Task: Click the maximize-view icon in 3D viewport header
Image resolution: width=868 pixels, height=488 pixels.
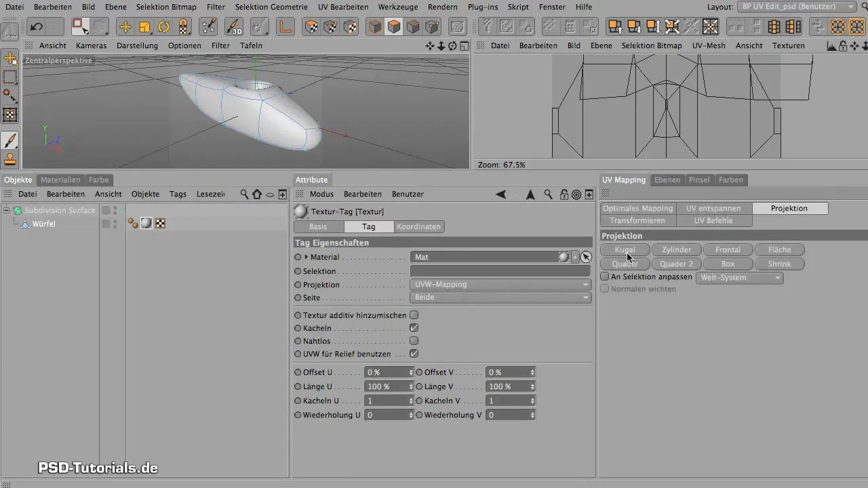Action: click(x=464, y=46)
